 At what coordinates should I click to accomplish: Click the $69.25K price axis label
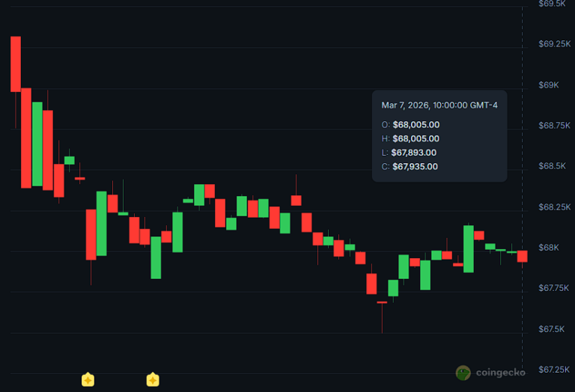point(555,44)
